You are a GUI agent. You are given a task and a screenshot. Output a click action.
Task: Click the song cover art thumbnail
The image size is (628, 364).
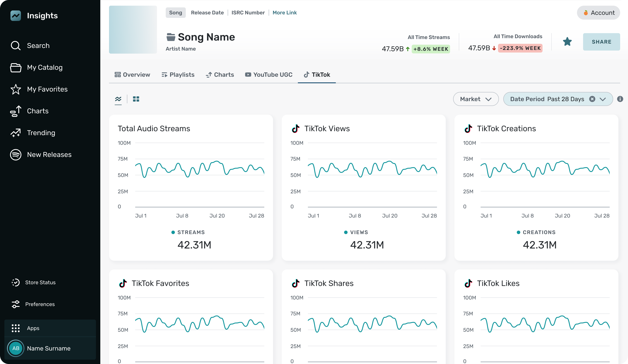(x=133, y=30)
